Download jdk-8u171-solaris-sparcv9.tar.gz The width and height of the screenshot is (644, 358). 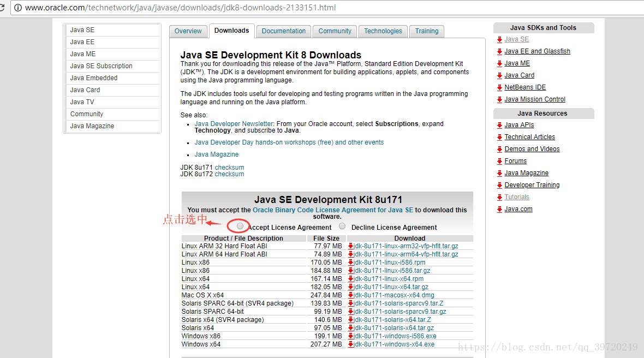400,312
